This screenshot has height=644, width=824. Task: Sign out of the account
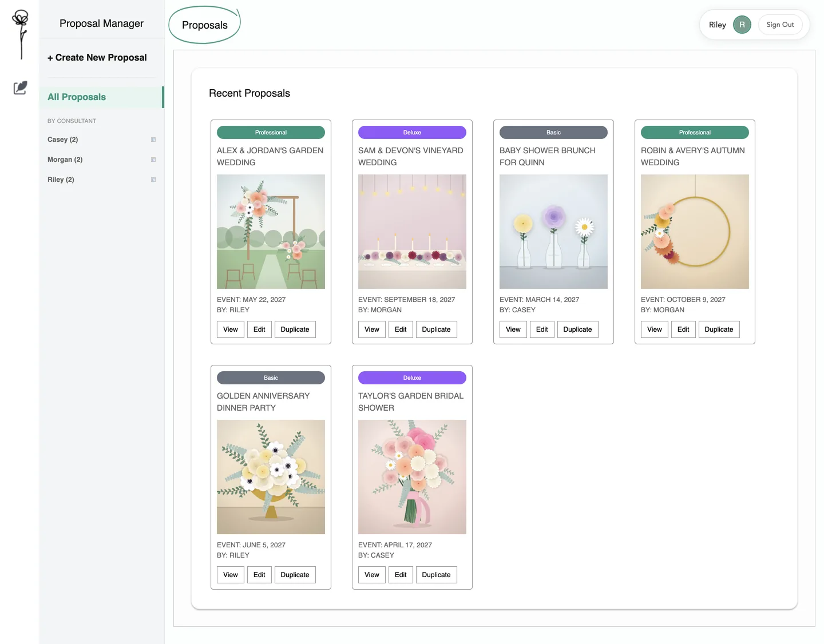pyautogui.click(x=780, y=25)
